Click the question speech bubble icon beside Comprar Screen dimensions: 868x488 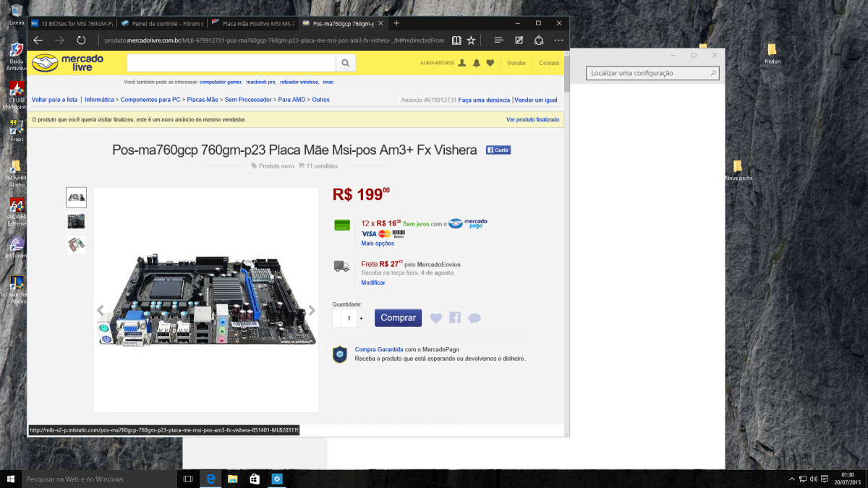click(475, 318)
